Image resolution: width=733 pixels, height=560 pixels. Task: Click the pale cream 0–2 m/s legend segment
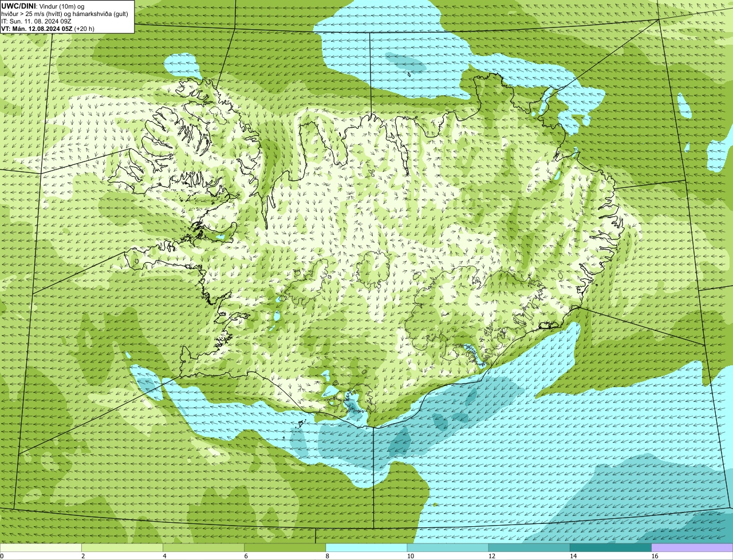click(x=41, y=547)
